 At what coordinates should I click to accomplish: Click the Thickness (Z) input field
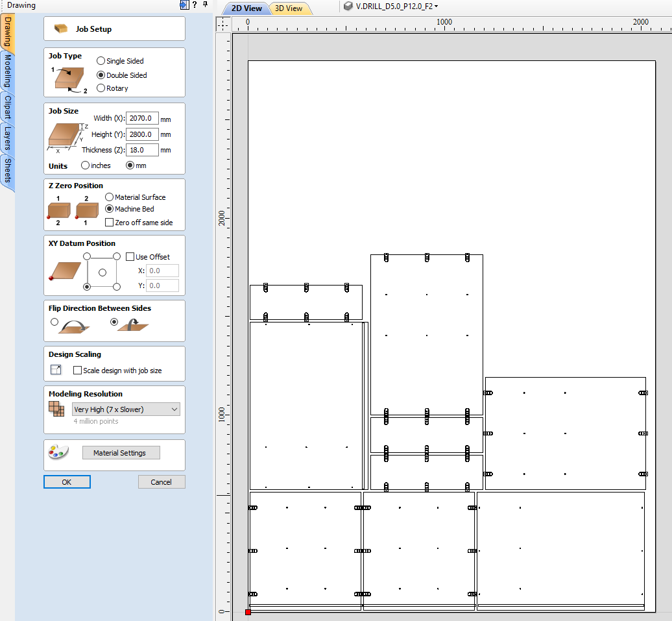[142, 150]
